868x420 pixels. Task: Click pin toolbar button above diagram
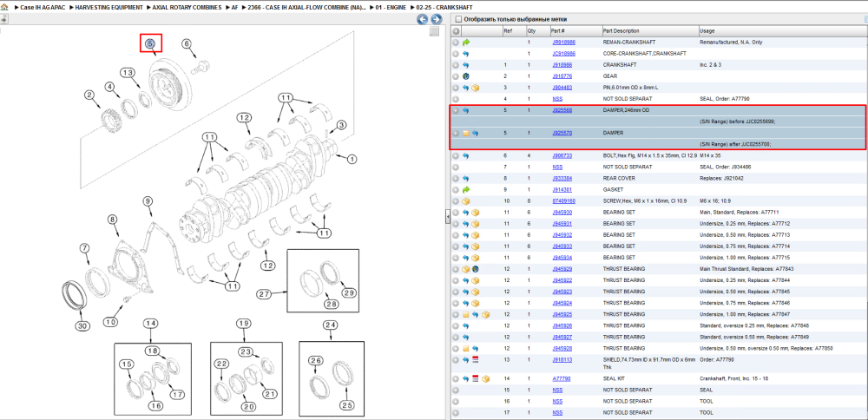[x=3, y=19]
